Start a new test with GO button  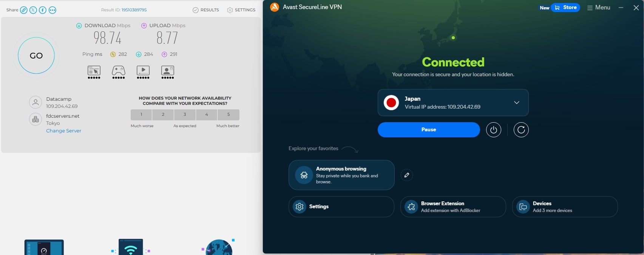pyautogui.click(x=36, y=55)
